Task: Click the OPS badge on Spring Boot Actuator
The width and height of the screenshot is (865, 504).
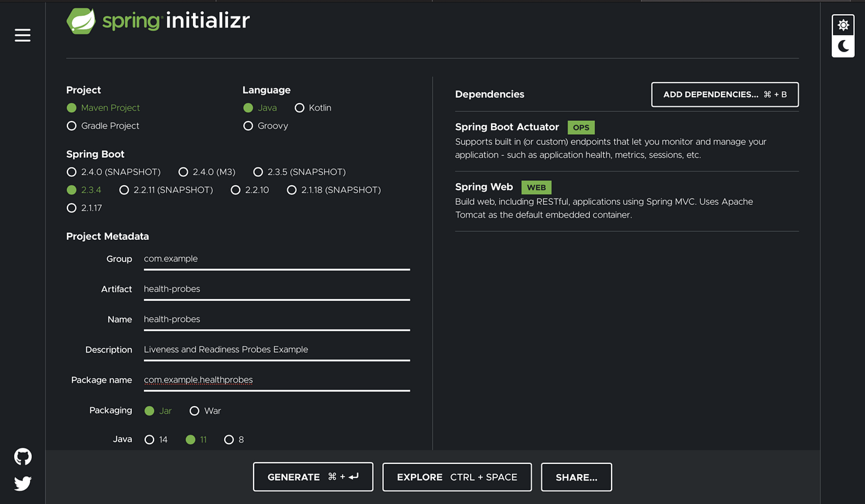Action: click(x=581, y=127)
